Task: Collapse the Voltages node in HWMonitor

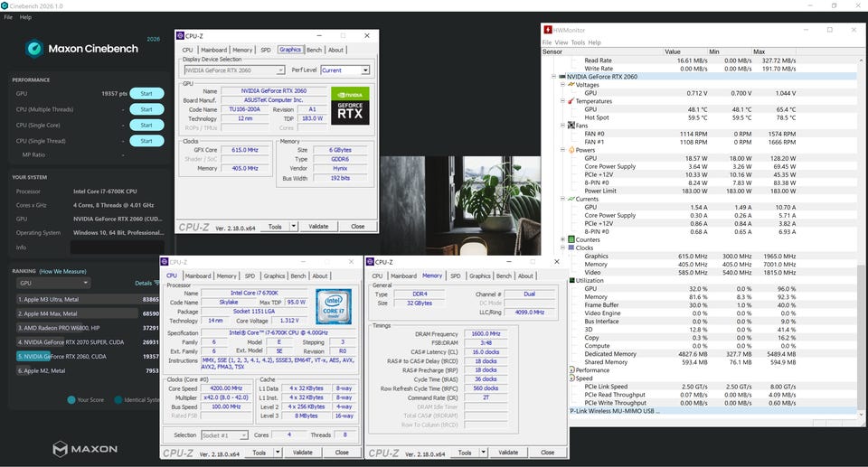Action: click(x=562, y=85)
